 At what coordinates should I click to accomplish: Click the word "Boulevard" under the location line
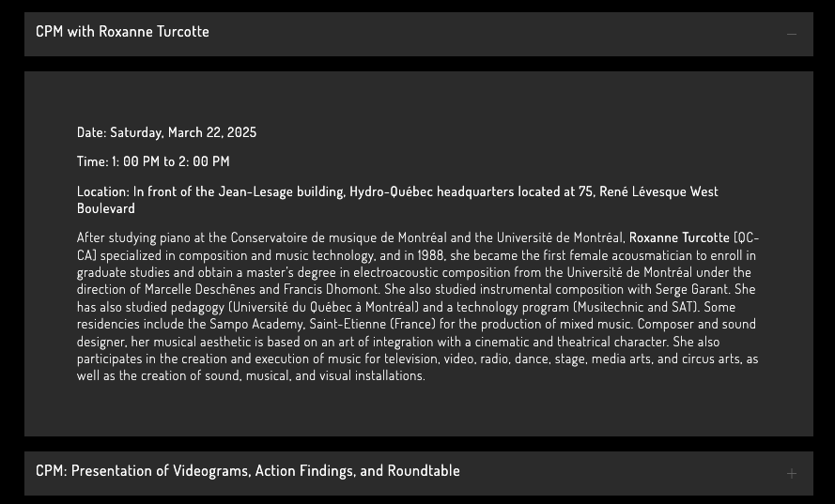click(106, 208)
